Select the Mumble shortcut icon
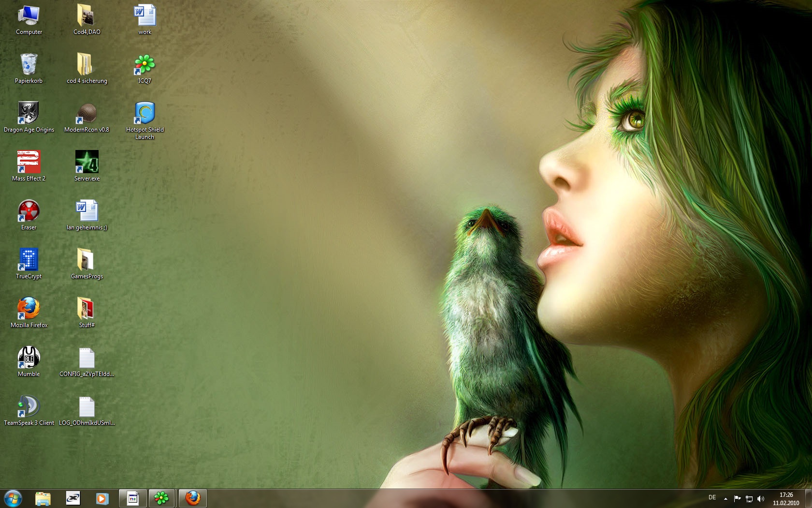The image size is (812, 508). tap(29, 362)
